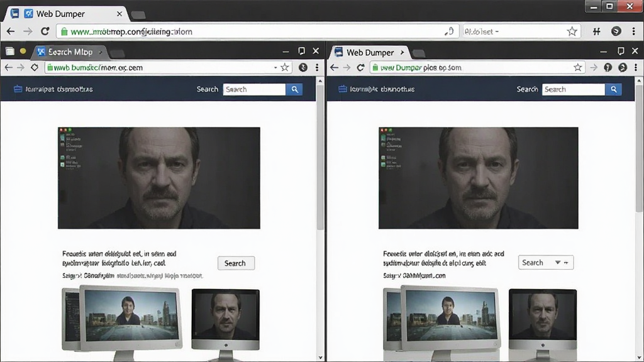Click the right window vertical scrollbar thumb
Screen dimensions: 644x362
pos(639,148)
